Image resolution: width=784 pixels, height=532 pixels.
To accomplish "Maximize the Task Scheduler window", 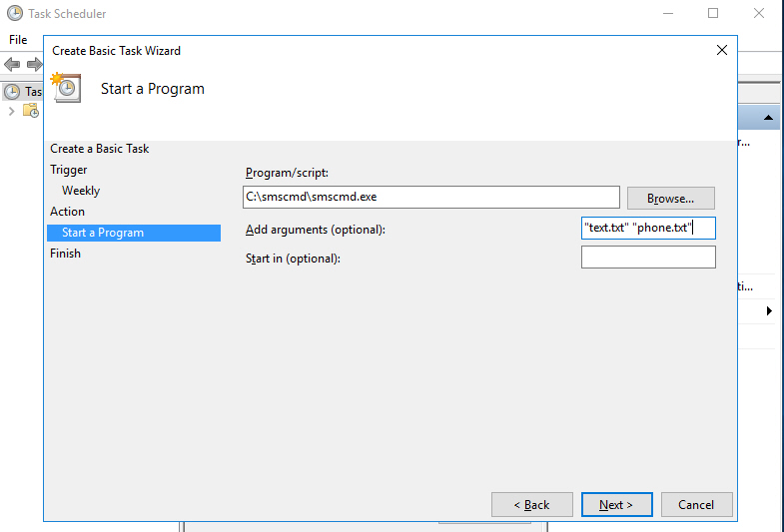I will coord(713,14).
